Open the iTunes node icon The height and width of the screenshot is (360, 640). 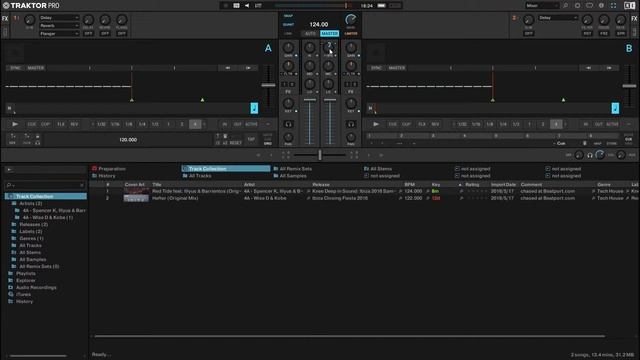(x=11, y=294)
